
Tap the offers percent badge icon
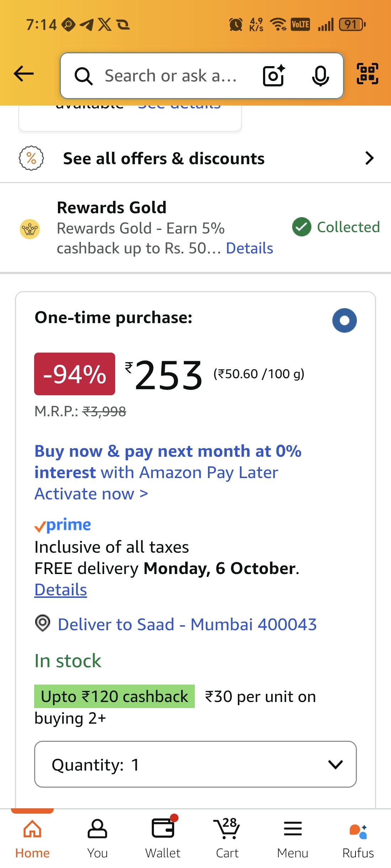31,158
